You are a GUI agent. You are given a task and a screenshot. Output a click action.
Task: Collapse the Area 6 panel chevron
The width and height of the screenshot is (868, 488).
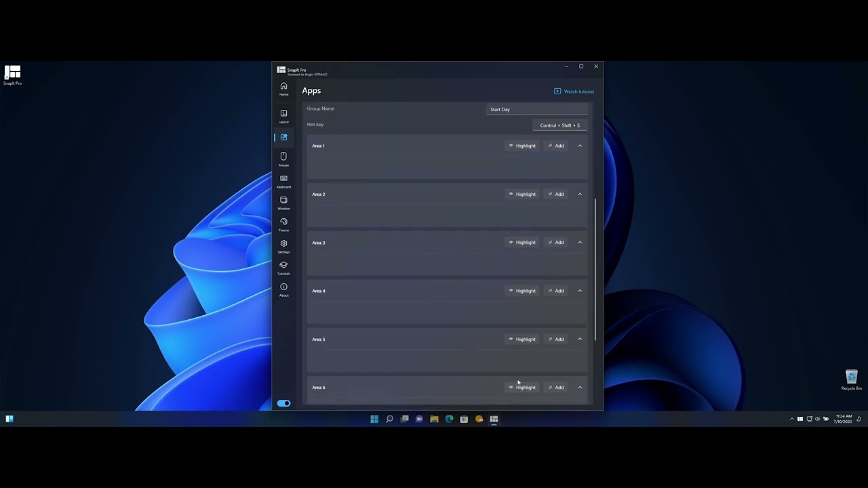(x=580, y=388)
